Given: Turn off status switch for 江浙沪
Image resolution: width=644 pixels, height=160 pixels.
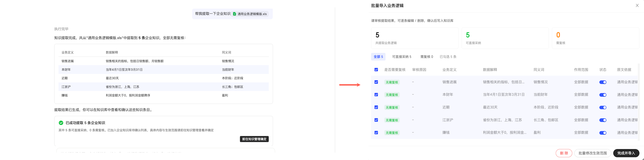Looking at the screenshot, I should 603,120.
